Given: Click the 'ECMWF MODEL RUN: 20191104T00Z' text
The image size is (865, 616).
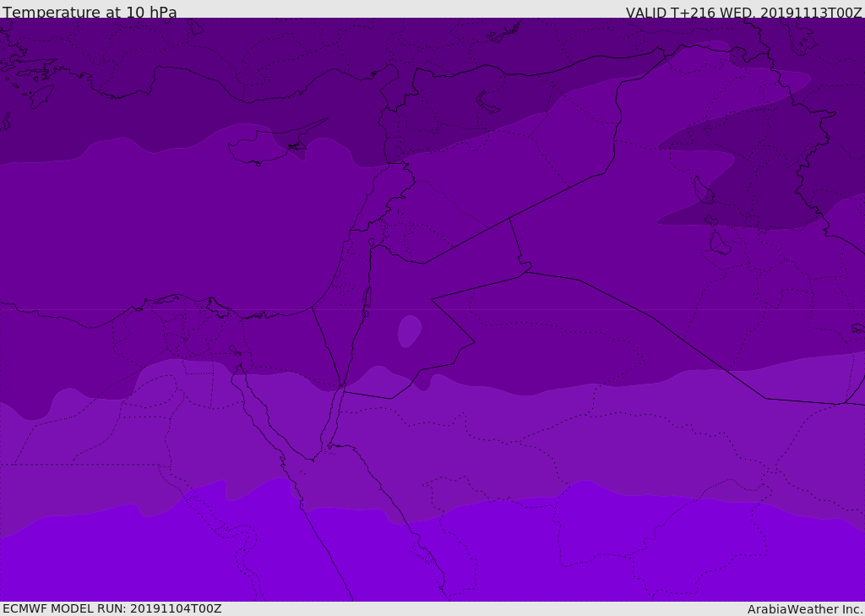Looking at the screenshot, I should pyautogui.click(x=112, y=608).
